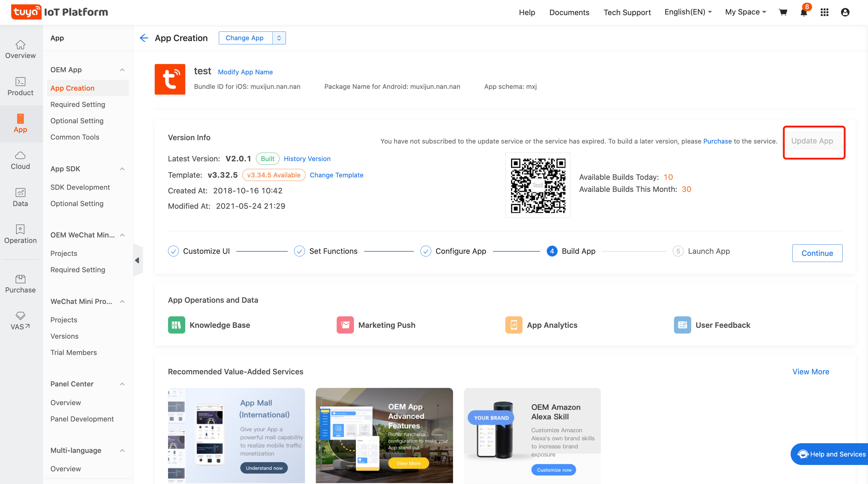
Task: Open Tech Support in top navigation
Action: (627, 12)
